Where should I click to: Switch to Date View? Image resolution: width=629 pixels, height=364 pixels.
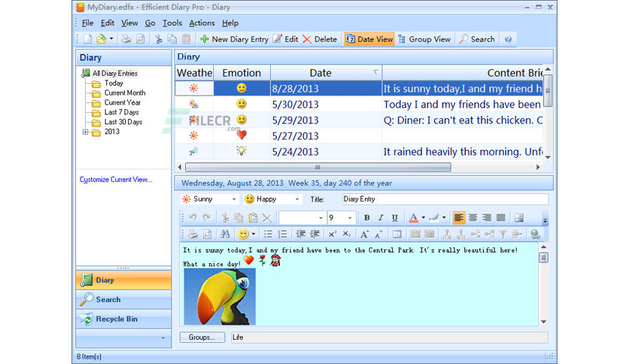(369, 39)
